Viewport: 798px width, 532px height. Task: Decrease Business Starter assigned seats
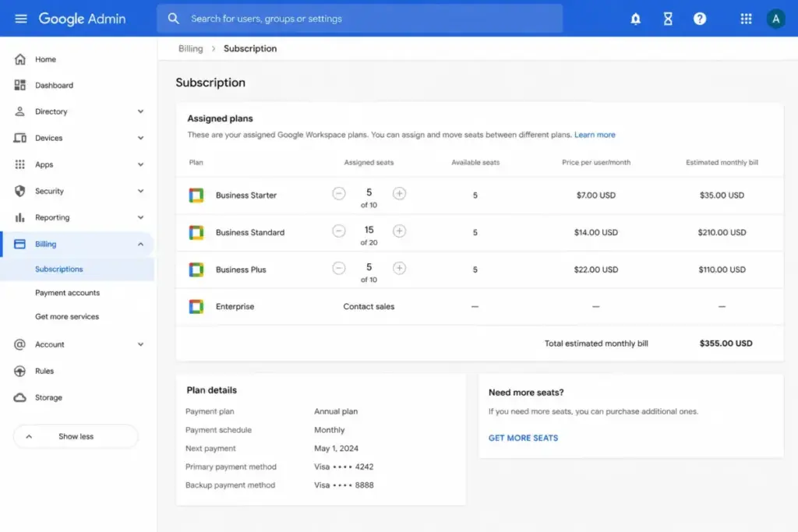[x=338, y=193]
